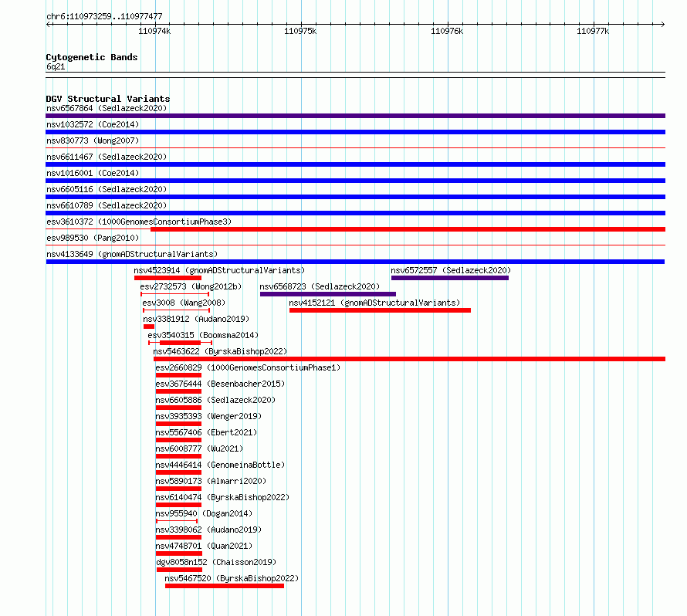Click the red nsv4152121 variant bar
The height and width of the screenshot is (616, 687).
click(x=380, y=310)
